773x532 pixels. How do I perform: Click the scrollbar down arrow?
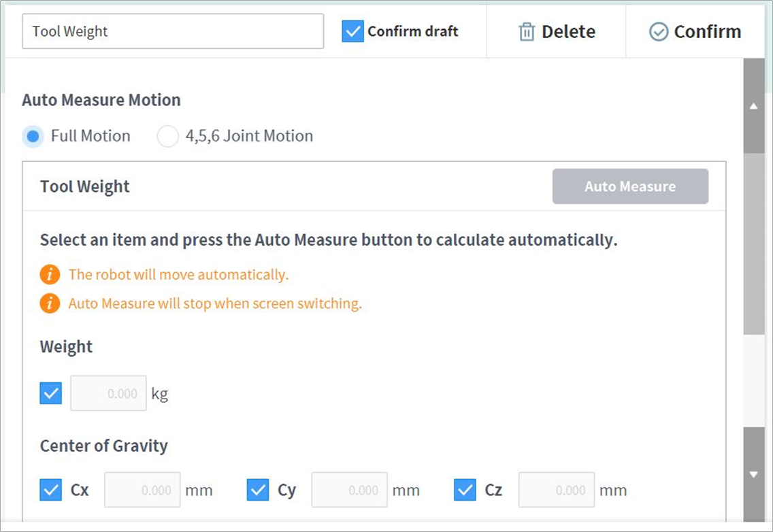click(x=753, y=474)
